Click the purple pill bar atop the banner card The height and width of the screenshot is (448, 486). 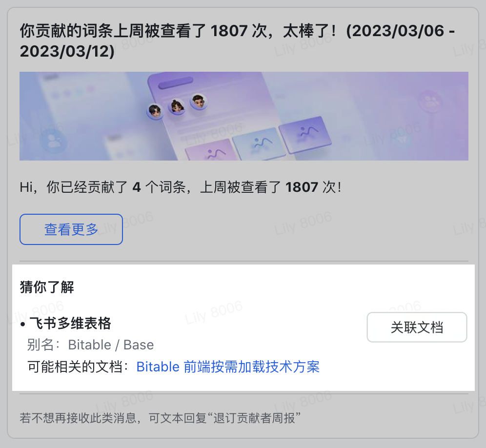(176, 82)
